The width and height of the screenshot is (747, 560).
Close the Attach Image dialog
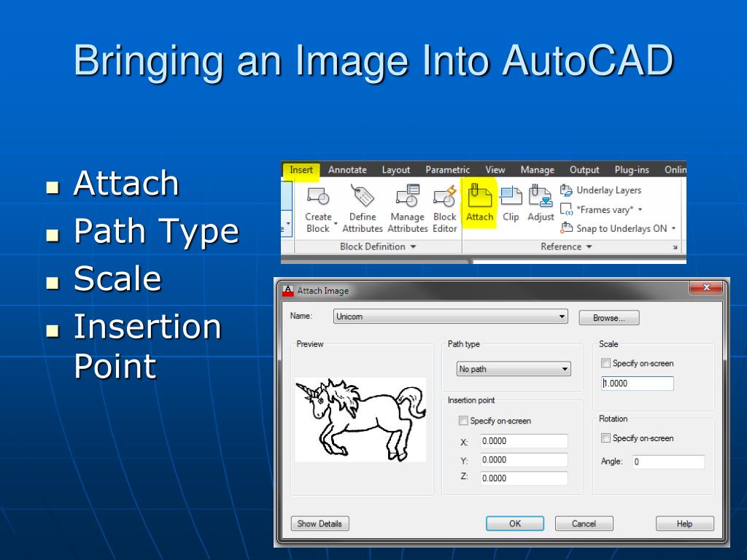point(706,287)
